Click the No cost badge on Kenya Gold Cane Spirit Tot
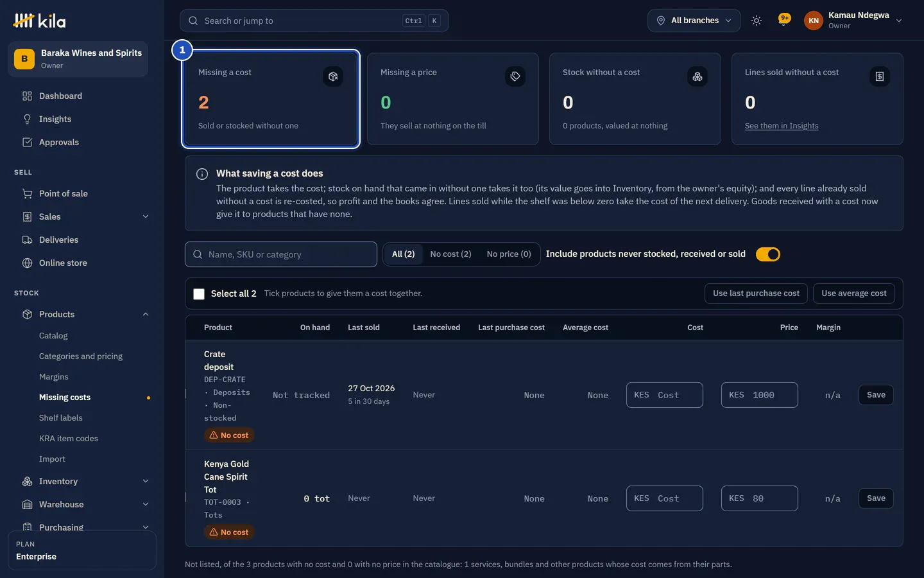 [229, 532]
